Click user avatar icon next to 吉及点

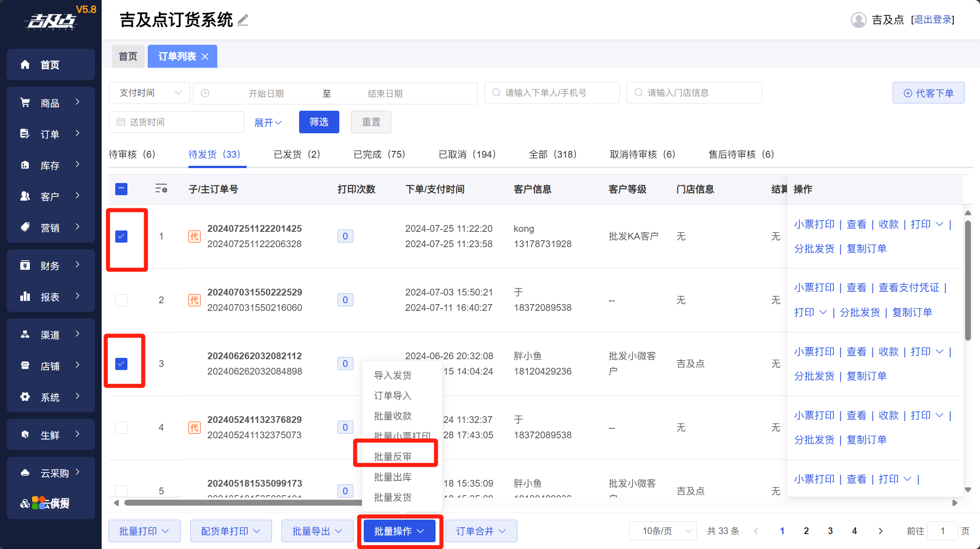858,20
